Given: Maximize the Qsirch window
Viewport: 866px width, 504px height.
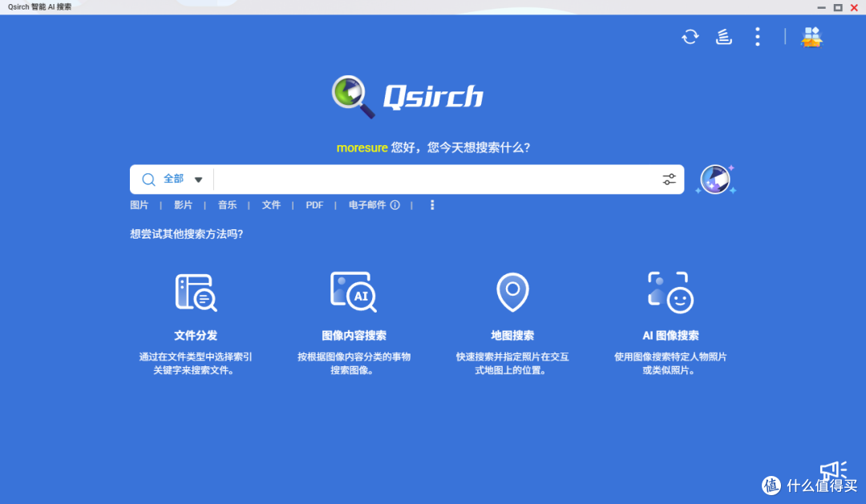Looking at the screenshot, I should coord(838,7).
